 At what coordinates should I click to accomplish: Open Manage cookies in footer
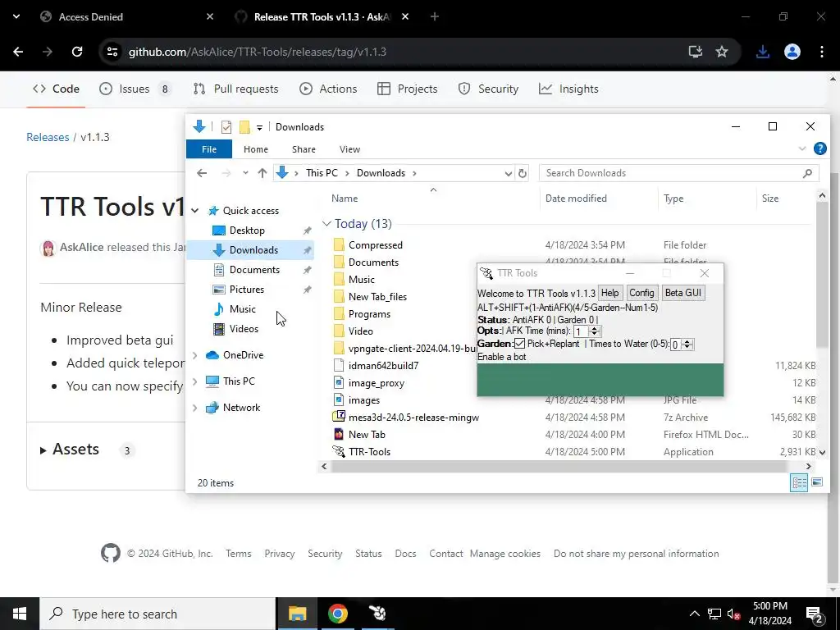[x=505, y=554]
